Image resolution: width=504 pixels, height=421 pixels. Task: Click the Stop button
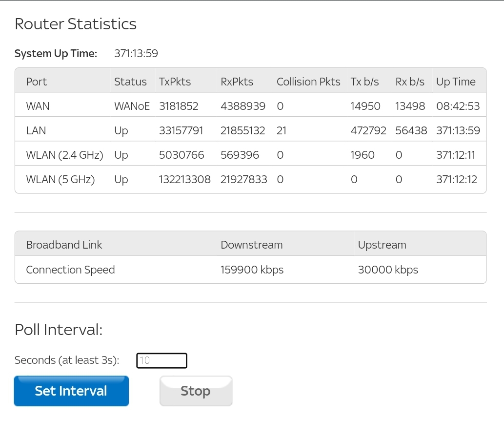coord(196,391)
